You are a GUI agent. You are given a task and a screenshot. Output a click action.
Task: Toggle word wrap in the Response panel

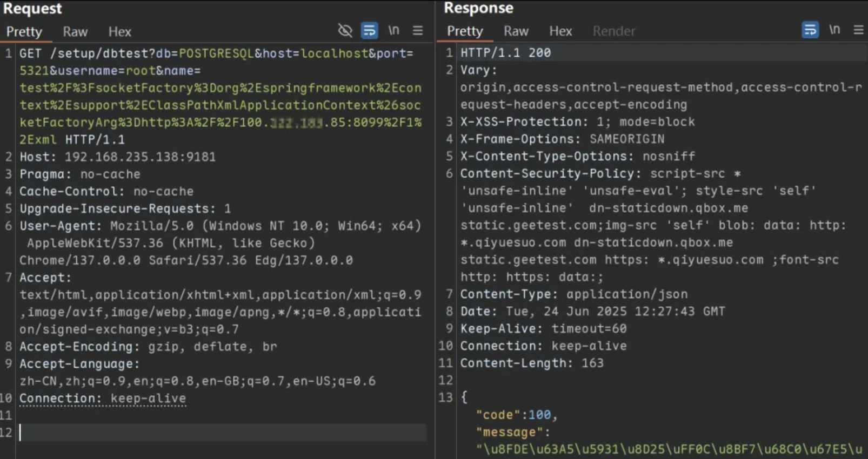point(810,30)
